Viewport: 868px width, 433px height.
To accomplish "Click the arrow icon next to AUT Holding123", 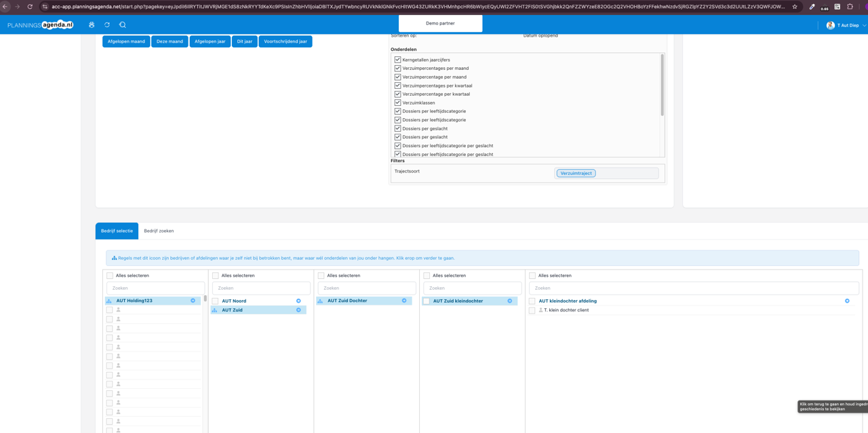I will pyautogui.click(x=193, y=301).
